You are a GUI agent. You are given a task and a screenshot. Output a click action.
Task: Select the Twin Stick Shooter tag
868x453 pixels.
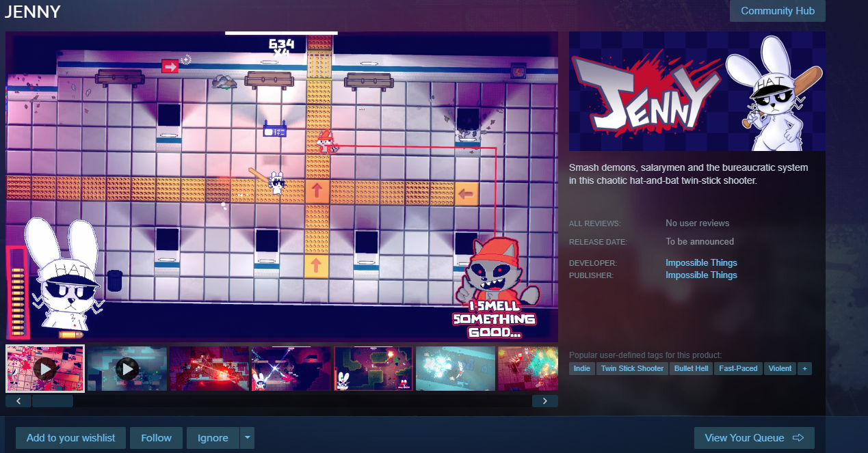pyautogui.click(x=632, y=368)
